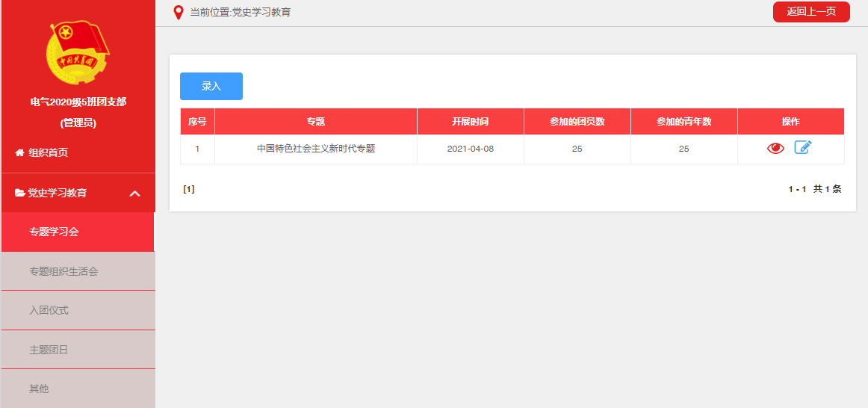Click the blue edit pencil icon
Image resolution: width=868 pixels, height=408 pixels.
(x=802, y=147)
